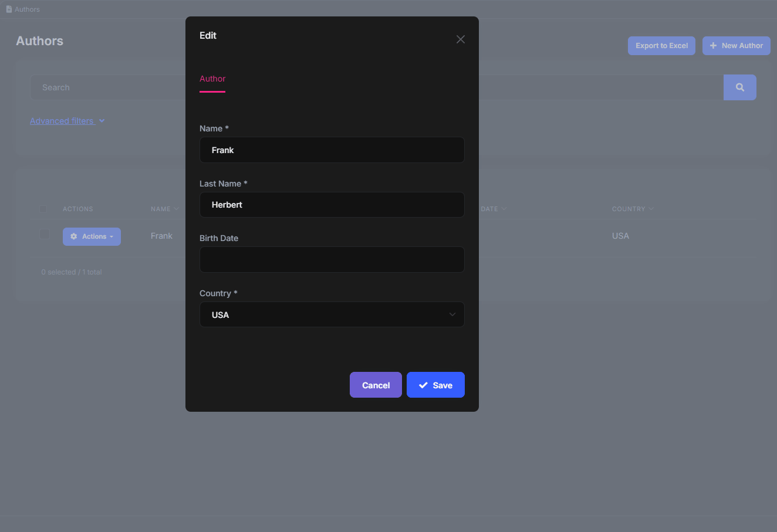Toggle the select-all checkbox in the table header
Viewport: 777px width, 532px height.
(x=43, y=209)
